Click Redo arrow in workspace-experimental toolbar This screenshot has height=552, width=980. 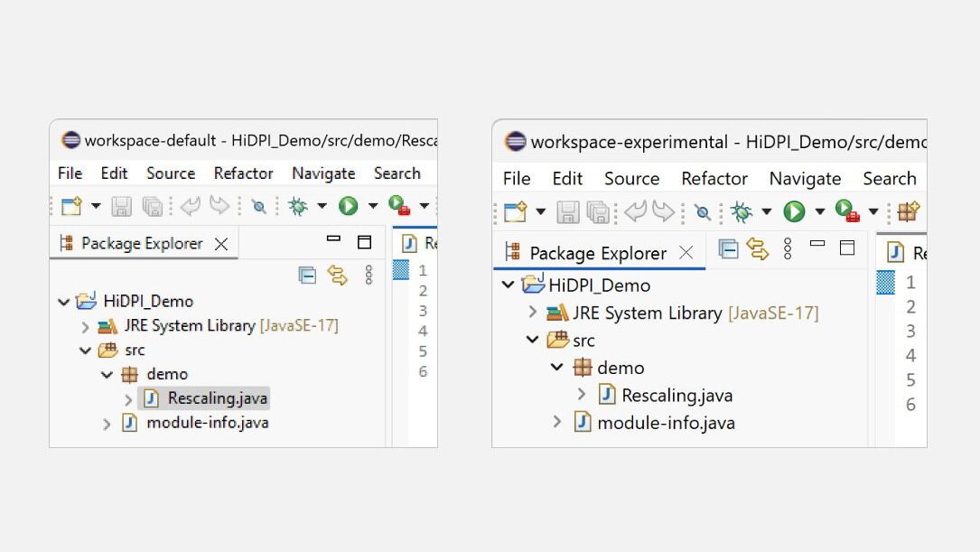coord(663,212)
